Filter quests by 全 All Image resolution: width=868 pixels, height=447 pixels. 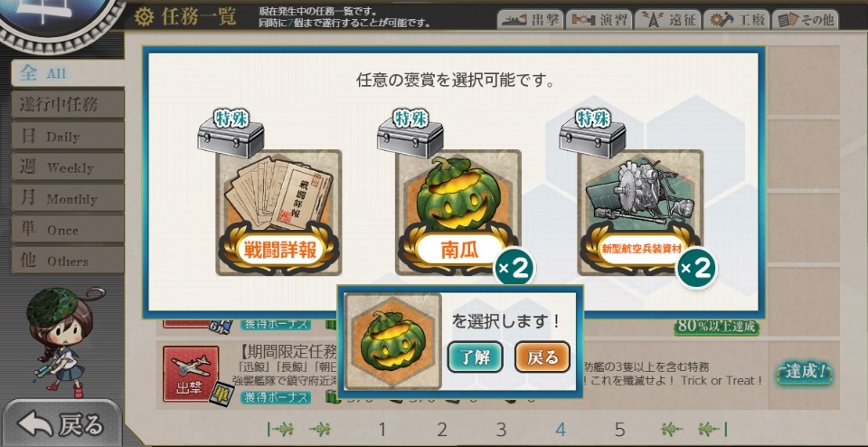point(68,73)
